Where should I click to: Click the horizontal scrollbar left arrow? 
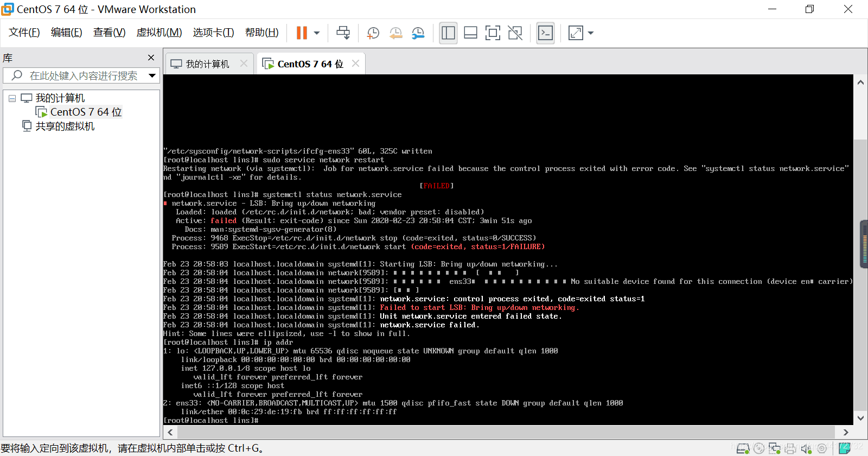click(x=170, y=432)
